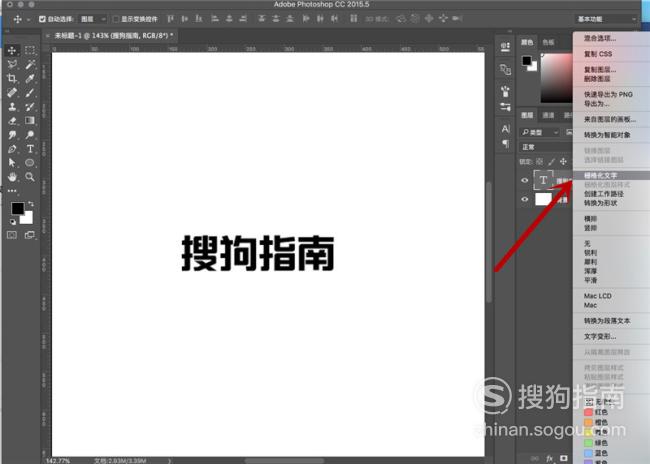Click the add layer mask icon
Image resolution: width=650 pixels, height=464 pixels.
(x=563, y=458)
